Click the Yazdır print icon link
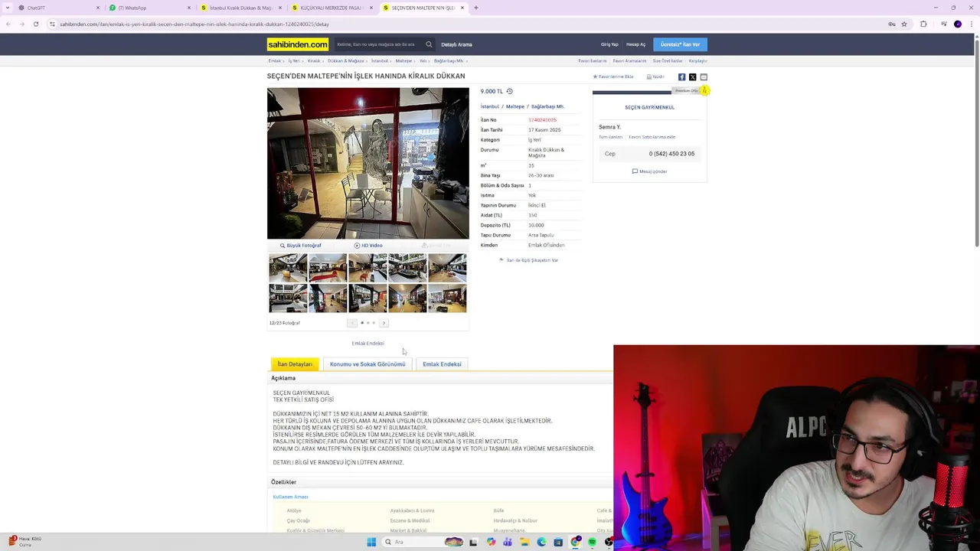 (655, 77)
